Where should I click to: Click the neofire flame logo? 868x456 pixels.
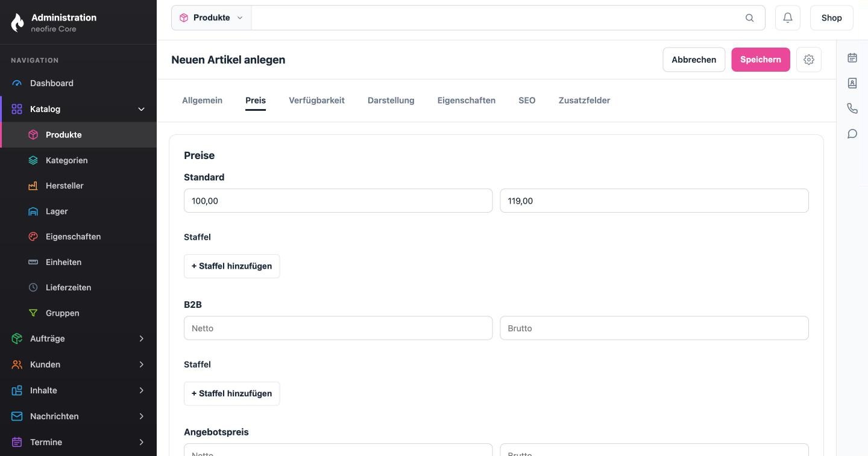click(x=18, y=22)
